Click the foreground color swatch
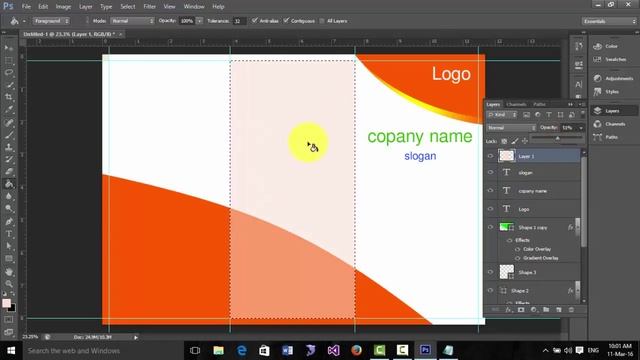Image resolution: width=640 pixels, height=360 pixels. coord(6,303)
